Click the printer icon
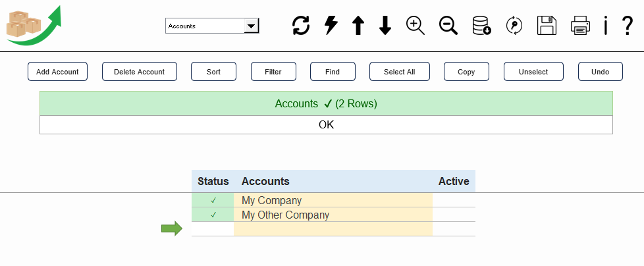The height and width of the screenshot is (266, 644). click(x=580, y=26)
